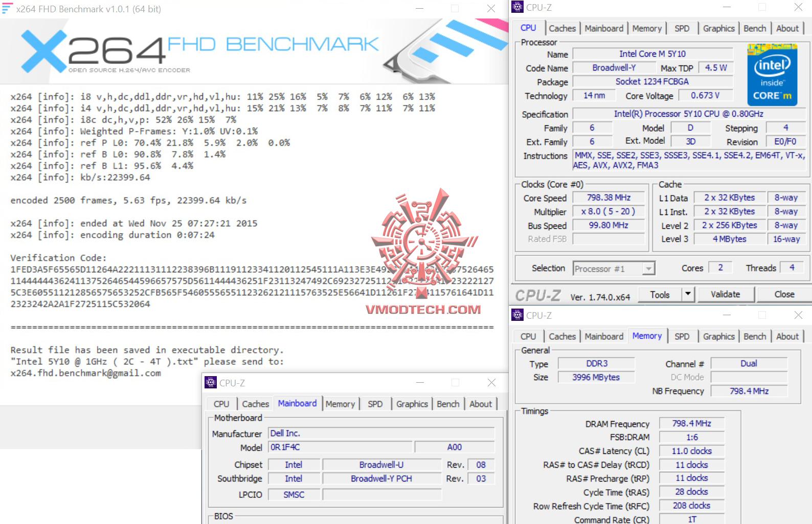The width and height of the screenshot is (812, 524).
Task: Click the x264 FHD Benchmark title bar icon
Action: (7, 9)
